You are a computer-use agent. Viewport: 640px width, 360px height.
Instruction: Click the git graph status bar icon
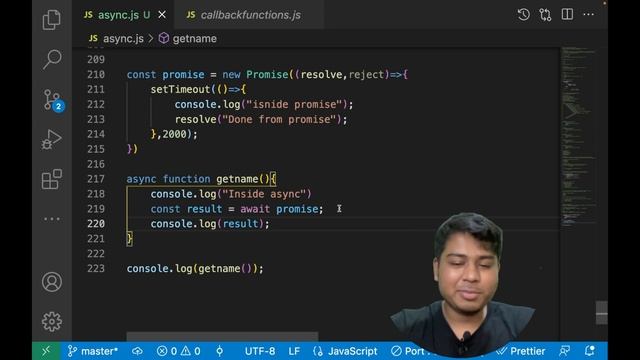coord(220,351)
